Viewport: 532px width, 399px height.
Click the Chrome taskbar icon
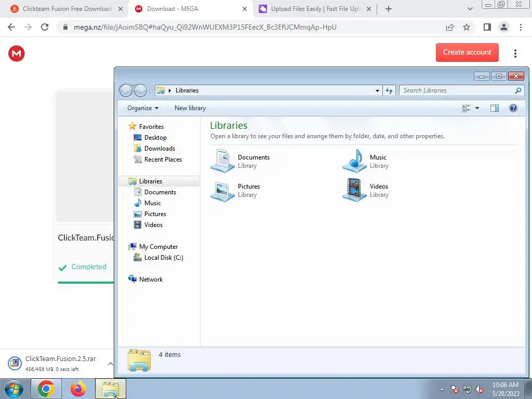click(46, 389)
